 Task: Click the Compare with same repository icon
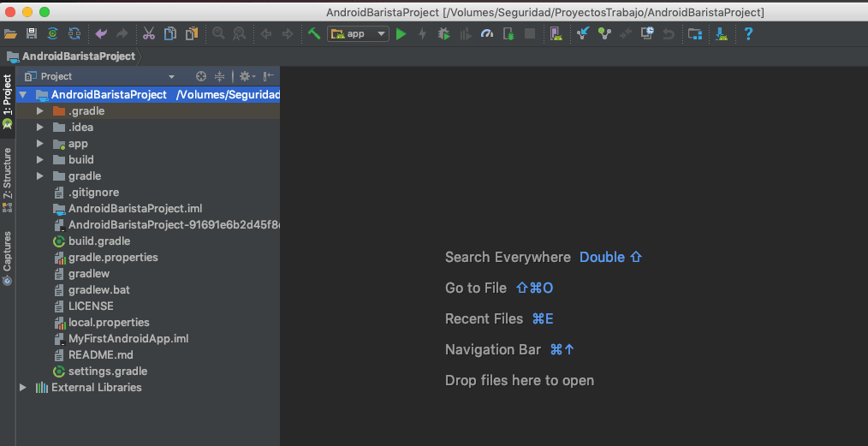[x=626, y=33]
